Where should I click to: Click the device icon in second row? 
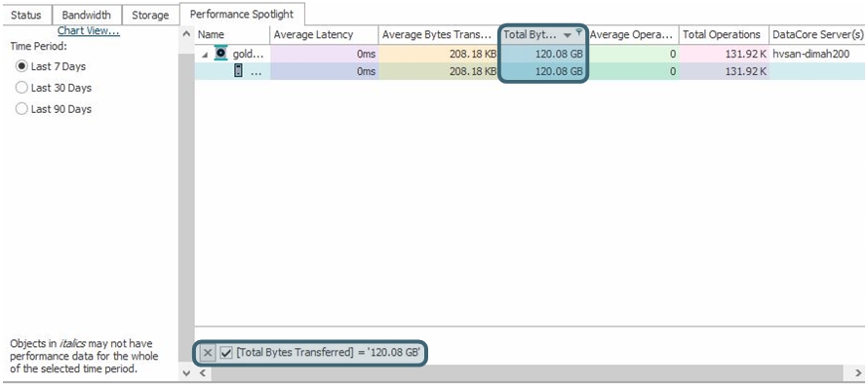(x=238, y=71)
